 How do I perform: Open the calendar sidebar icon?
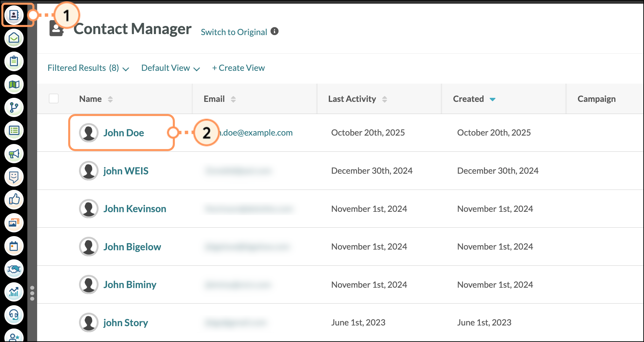point(14,246)
